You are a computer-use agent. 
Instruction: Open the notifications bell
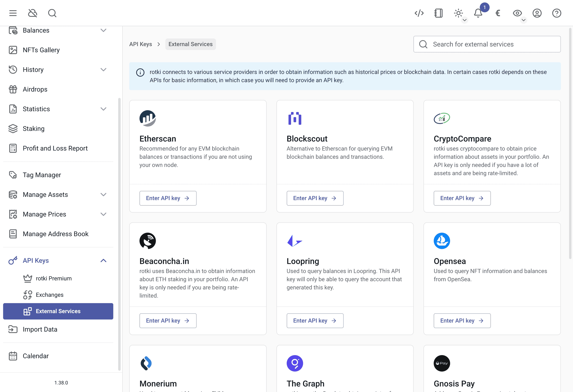click(x=478, y=13)
